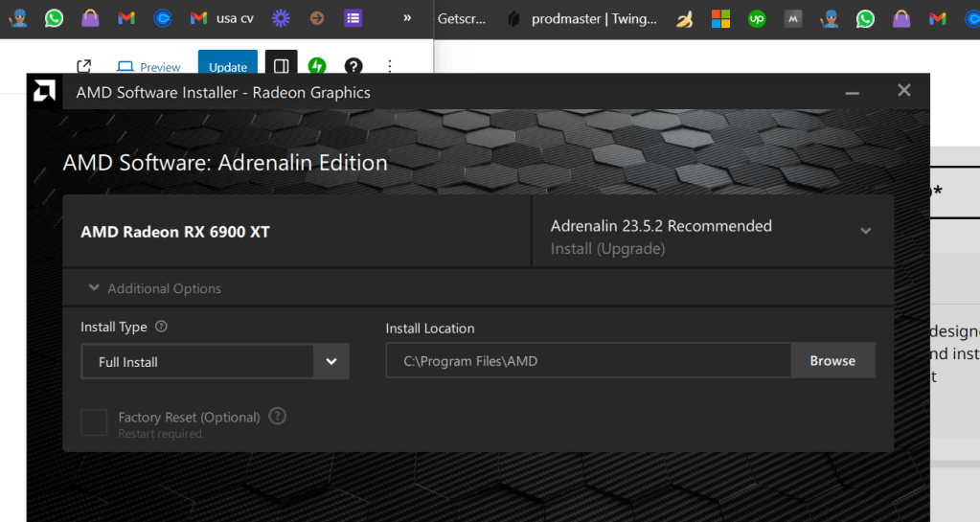Image resolution: width=980 pixels, height=522 pixels.
Task: Open the prodmaster | Twing... bookmark
Action: pyautogui.click(x=582, y=19)
